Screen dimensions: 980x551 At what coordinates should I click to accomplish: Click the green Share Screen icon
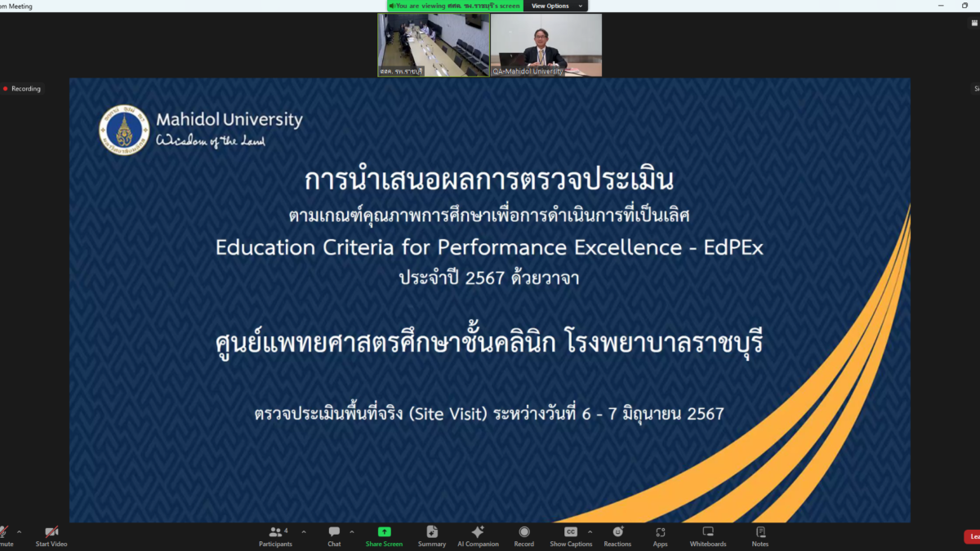pyautogui.click(x=384, y=531)
